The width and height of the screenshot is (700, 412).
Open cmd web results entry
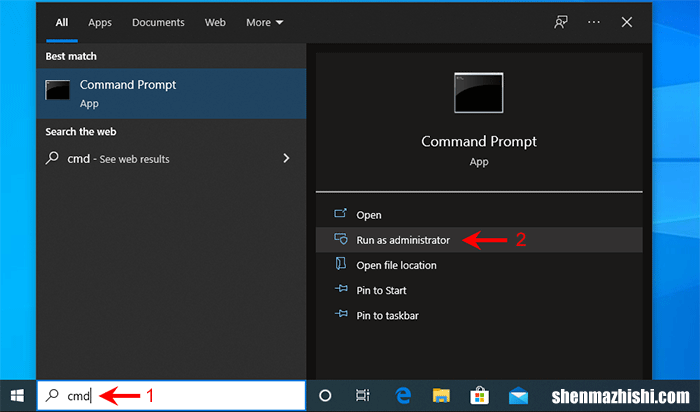point(171,158)
